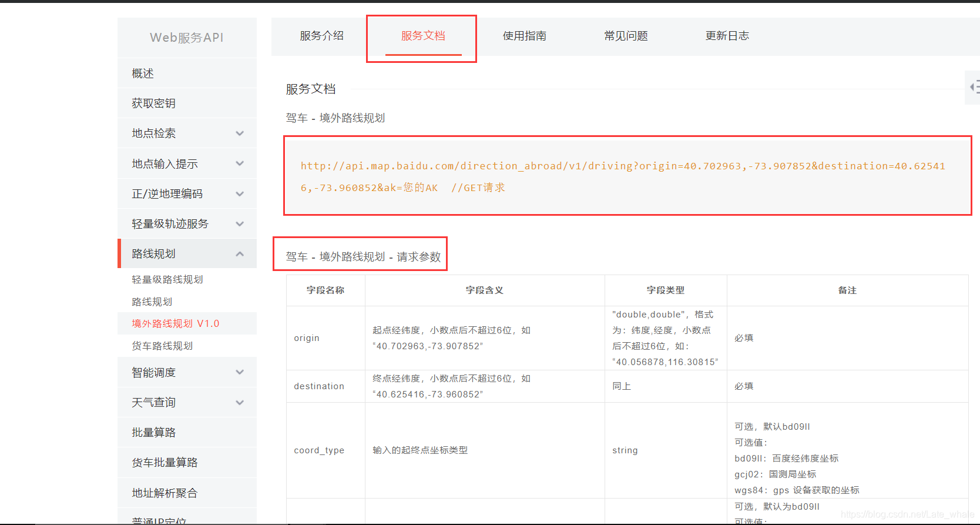Viewport: 980px width, 525px height.
Task: Expand the 地点输入提示 chevron
Action: [x=240, y=163]
